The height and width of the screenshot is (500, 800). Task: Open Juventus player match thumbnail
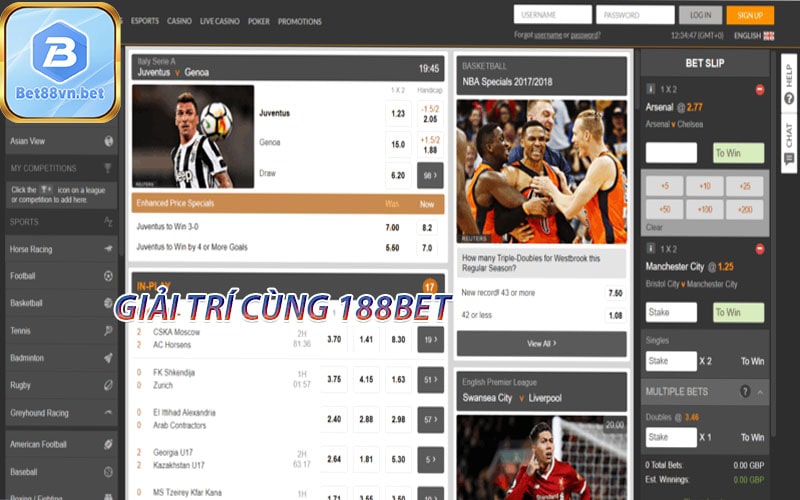(x=193, y=137)
